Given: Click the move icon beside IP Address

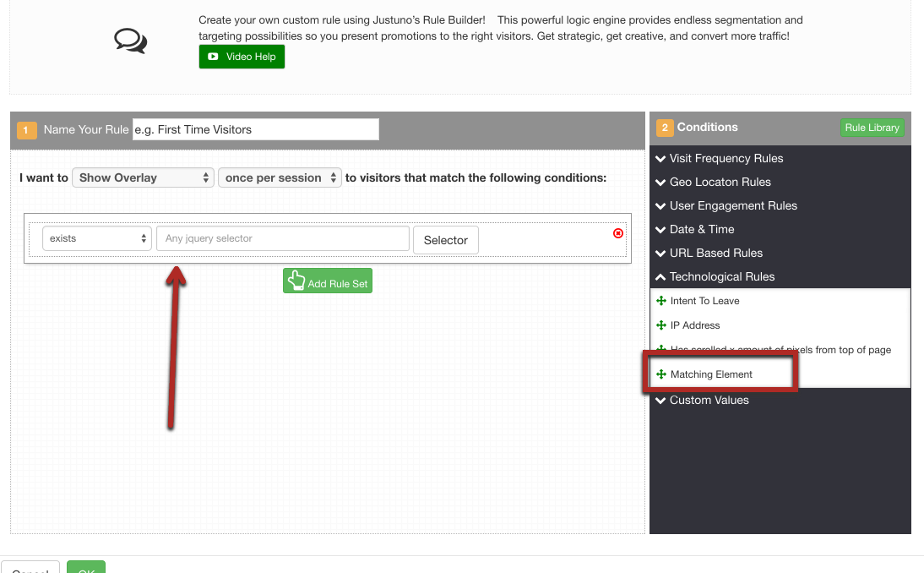Looking at the screenshot, I should pos(661,325).
